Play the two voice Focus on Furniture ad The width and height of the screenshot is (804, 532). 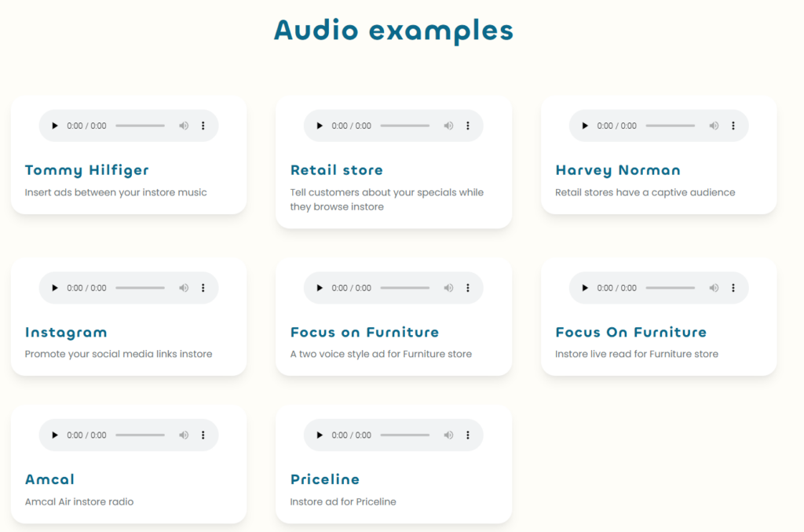[x=320, y=288]
